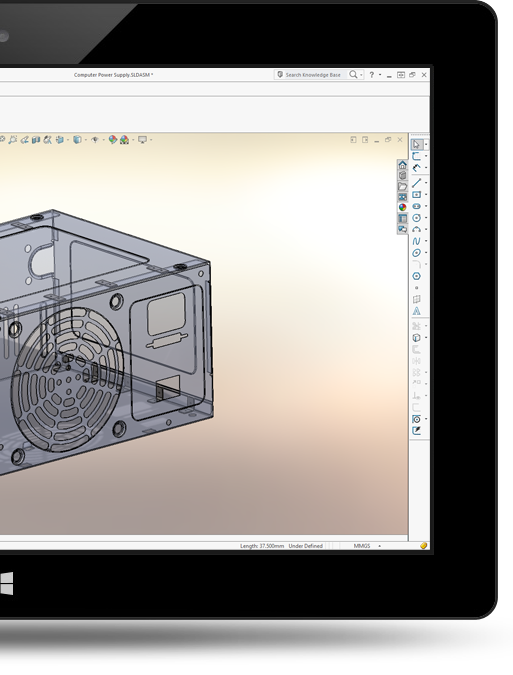Open Appearances color ball tab in task pane
Image resolution: width=513 pixels, height=675 pixels.
point(402,207)
